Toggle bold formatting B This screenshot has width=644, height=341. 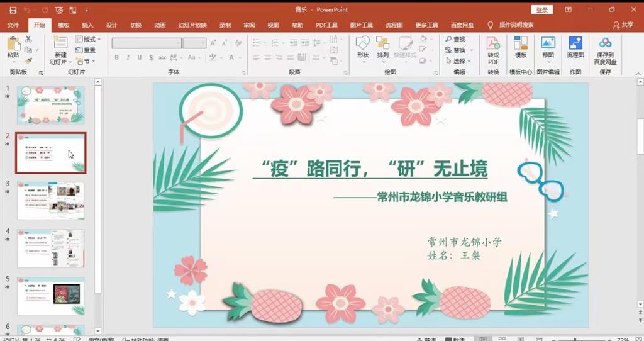117,57
